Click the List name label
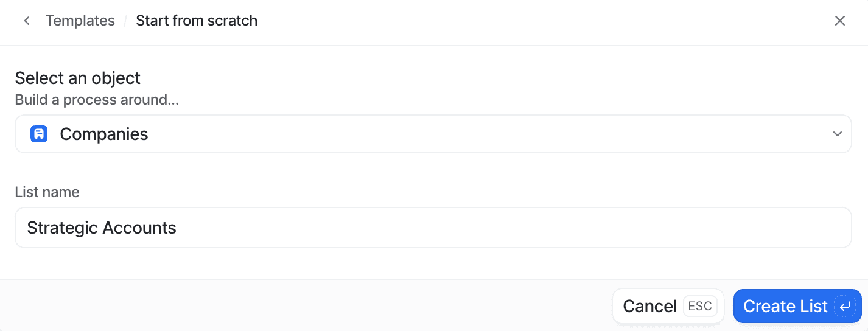The image size is (868, 331). (x=47, y=192)
